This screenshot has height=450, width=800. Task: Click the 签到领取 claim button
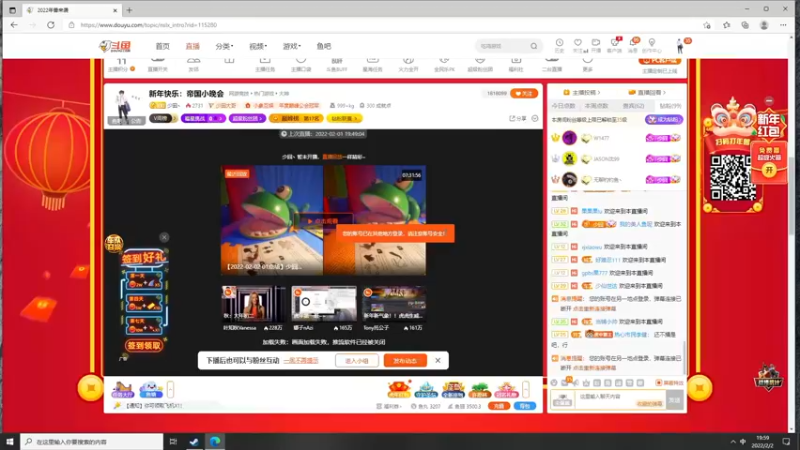(144, 345)
